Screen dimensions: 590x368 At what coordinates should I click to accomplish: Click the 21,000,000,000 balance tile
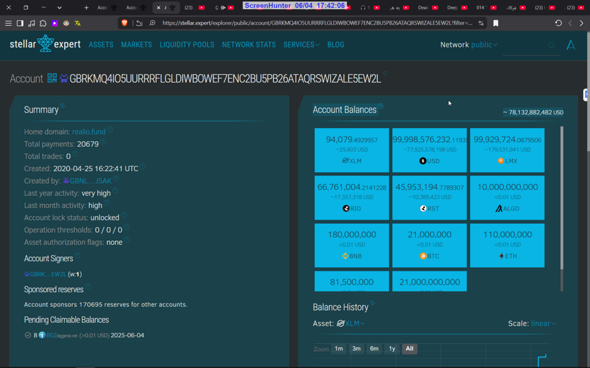click(x=429, y=281)
